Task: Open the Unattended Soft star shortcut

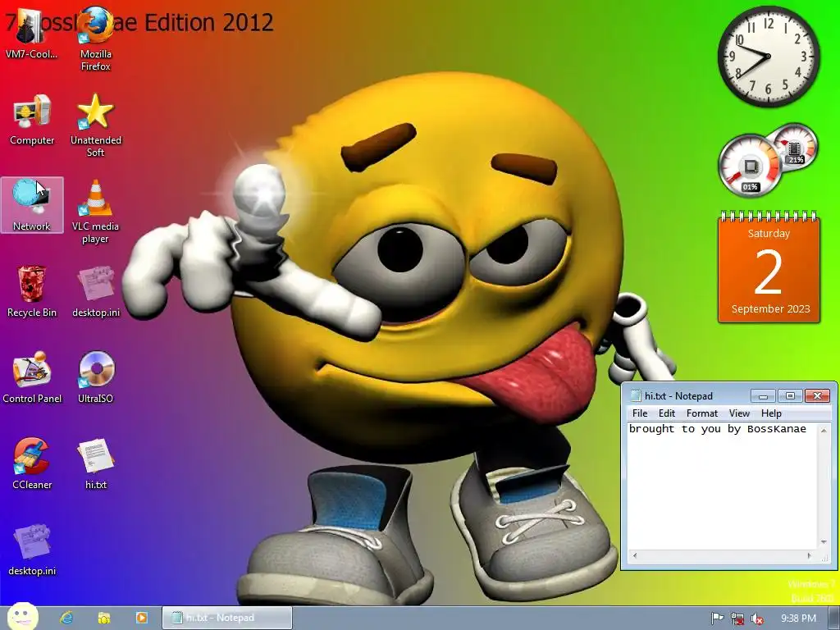Action: pyautogui.click(x=96, y=126)
